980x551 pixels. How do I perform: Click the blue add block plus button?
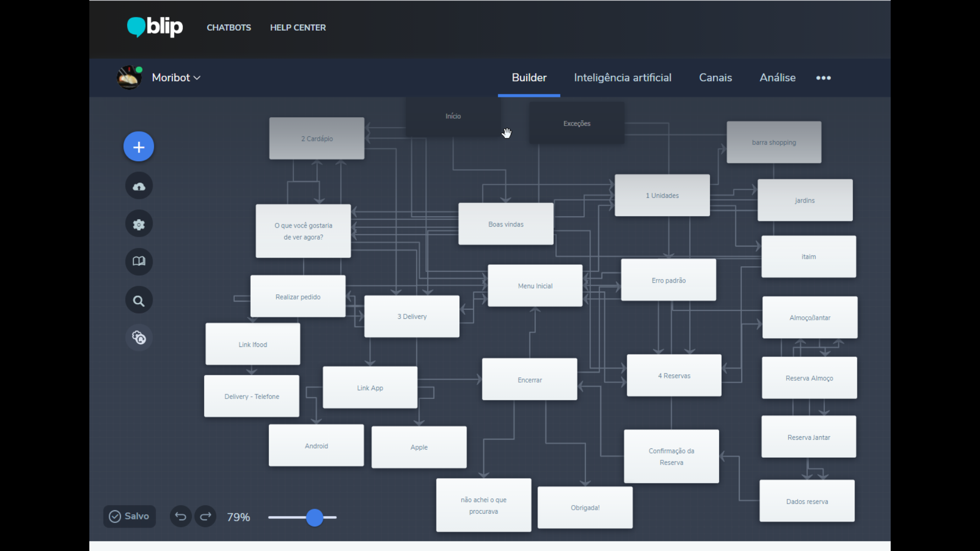tap(138, 147)
